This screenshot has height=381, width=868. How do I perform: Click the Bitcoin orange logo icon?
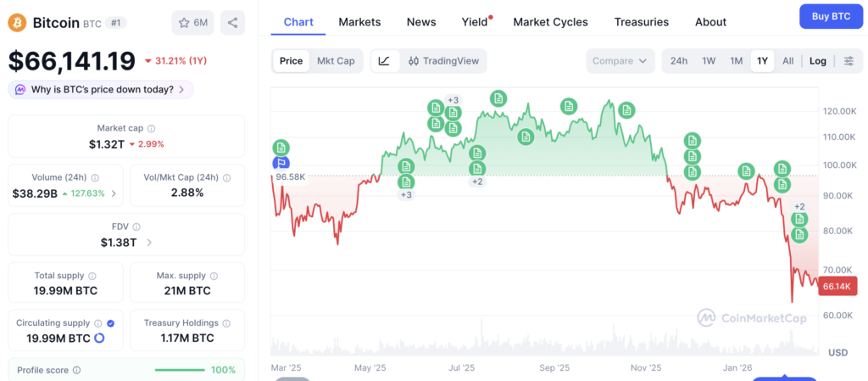coord(17,22)
